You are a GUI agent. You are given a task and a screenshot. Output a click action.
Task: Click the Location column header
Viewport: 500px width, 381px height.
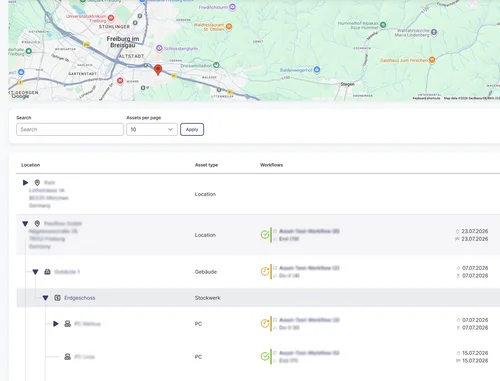tap(30, 165)
